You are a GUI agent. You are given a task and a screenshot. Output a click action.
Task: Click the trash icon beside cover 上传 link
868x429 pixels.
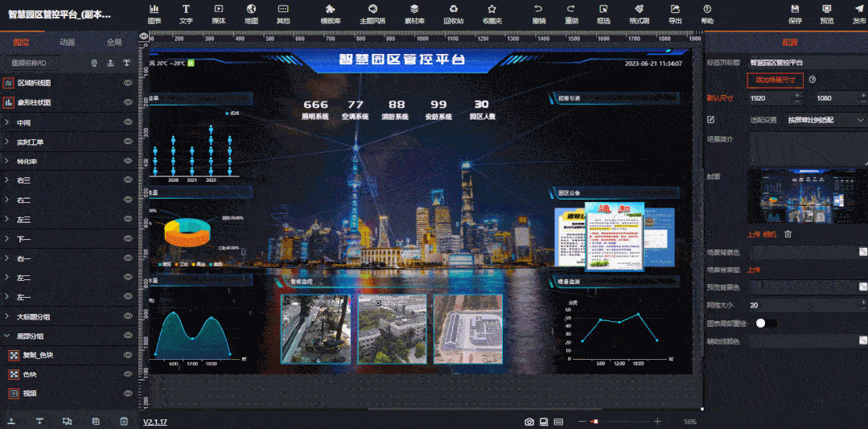click(x=788, y=234)
